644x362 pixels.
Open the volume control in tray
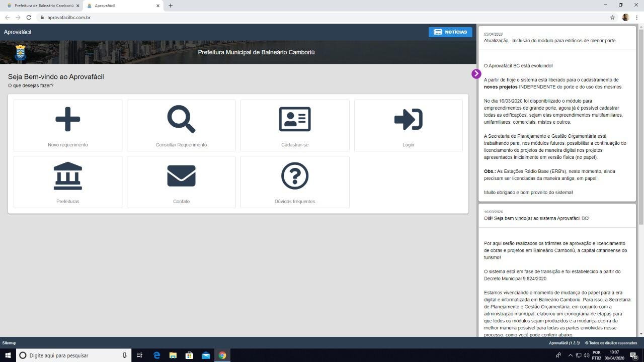pos(586,355)
